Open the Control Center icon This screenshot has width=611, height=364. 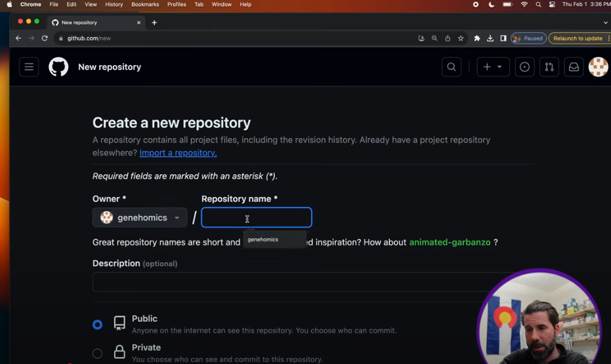(x=552, y=4)
